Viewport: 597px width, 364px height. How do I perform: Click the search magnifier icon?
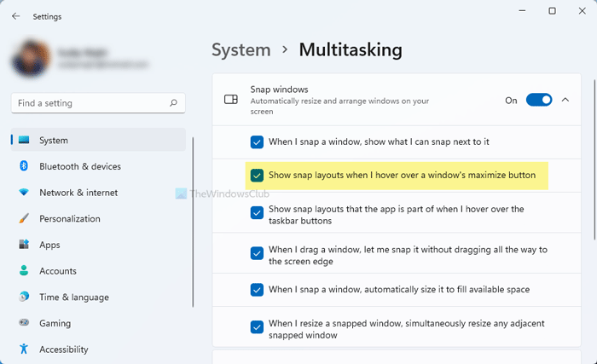[x=173, y=103]
